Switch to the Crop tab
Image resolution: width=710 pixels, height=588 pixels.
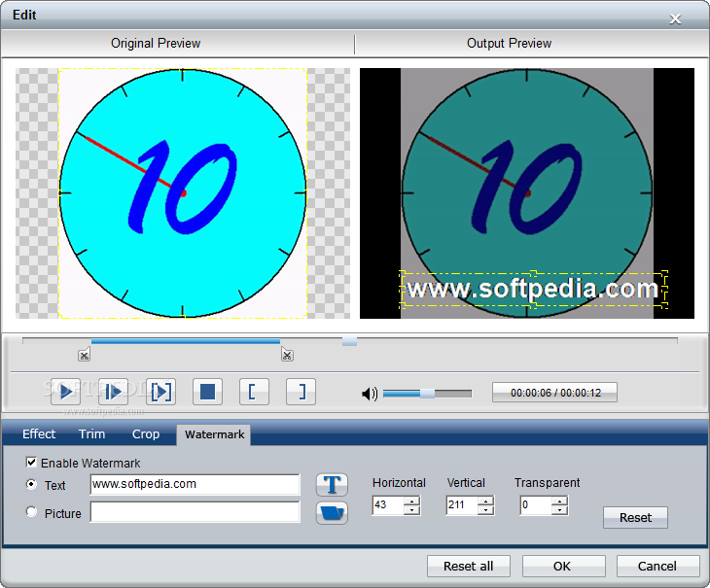(x=146, y=434)
